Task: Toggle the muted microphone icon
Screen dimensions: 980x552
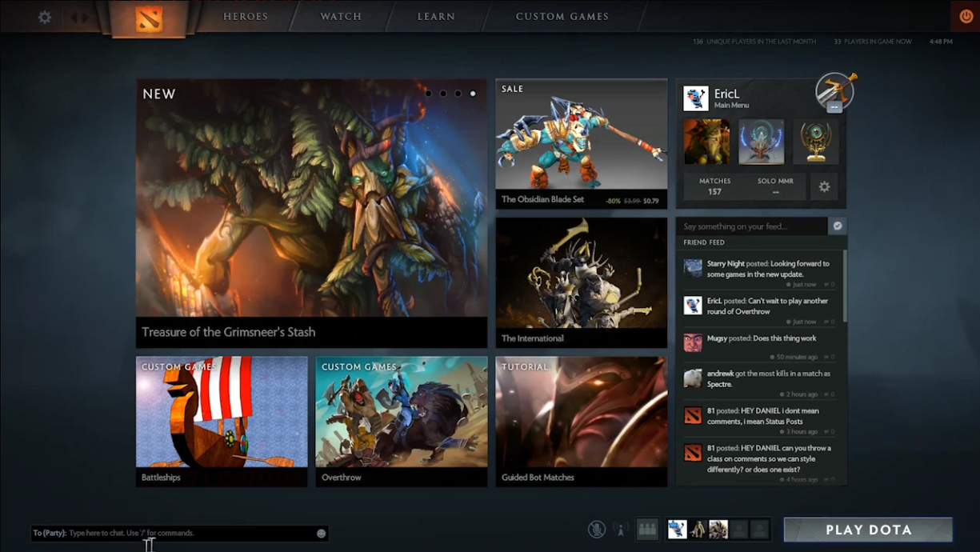Action: pos(597,529)
